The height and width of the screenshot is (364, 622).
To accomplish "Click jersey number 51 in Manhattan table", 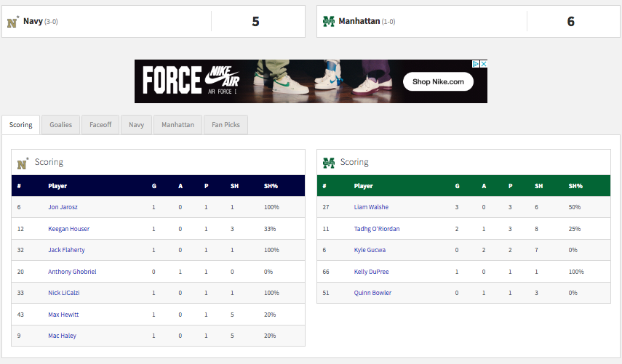I will (x=326, y=293).
